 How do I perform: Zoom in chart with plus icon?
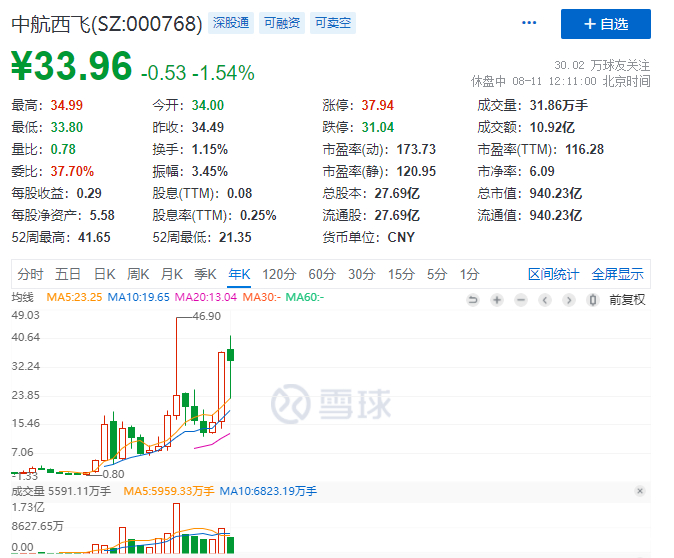click(x=497, y=300)
